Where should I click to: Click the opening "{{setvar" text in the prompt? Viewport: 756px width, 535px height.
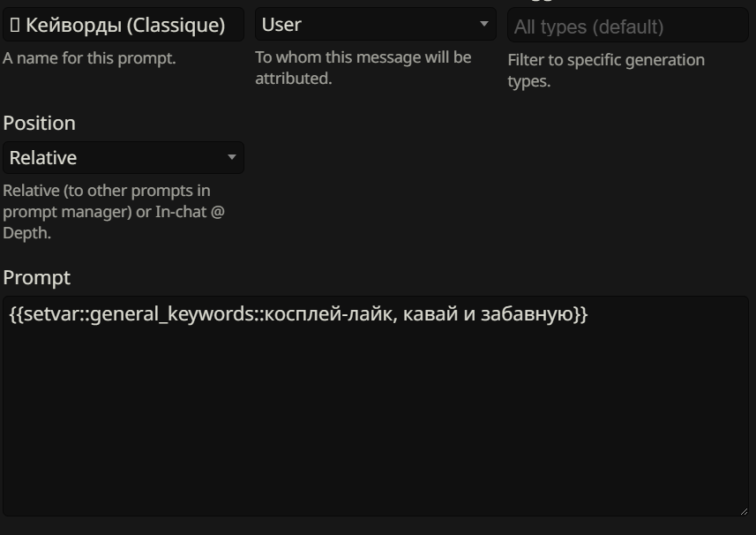pyautogui.click(x=43, y=314)
